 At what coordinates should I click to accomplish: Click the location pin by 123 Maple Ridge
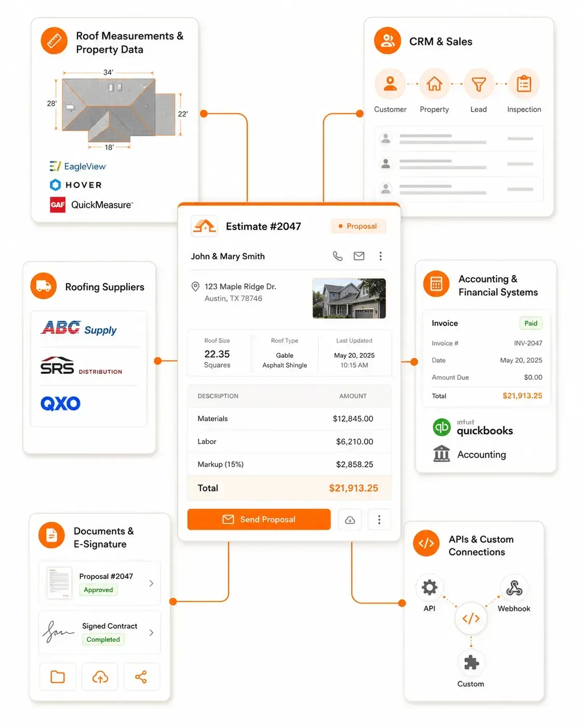tap(195, 287)
